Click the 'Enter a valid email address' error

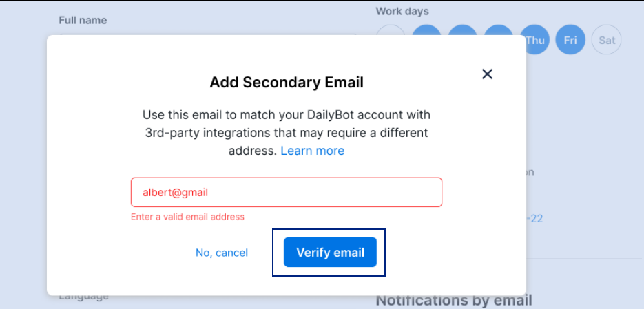coord(187,217)
